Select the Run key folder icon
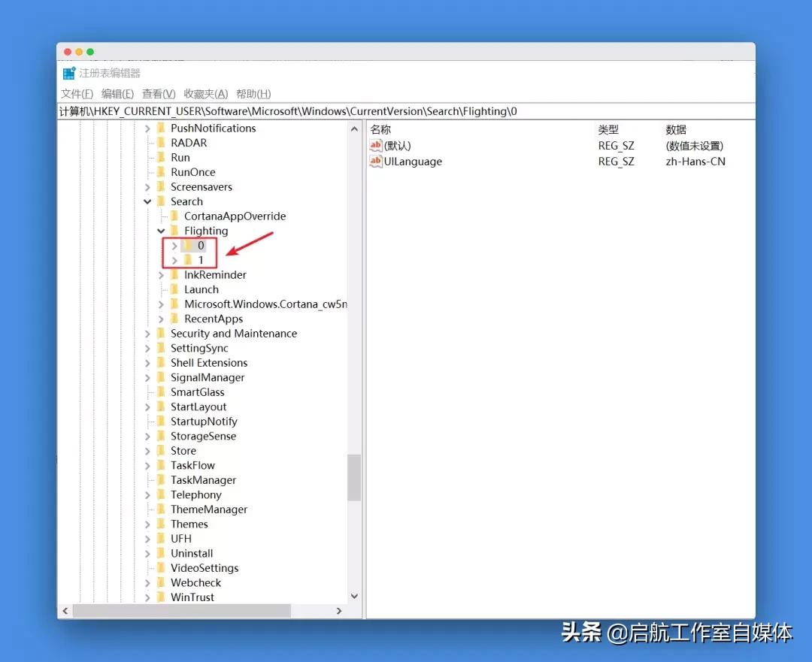The height and width of the screenshot is (662, 812). [x=162, y=157]
